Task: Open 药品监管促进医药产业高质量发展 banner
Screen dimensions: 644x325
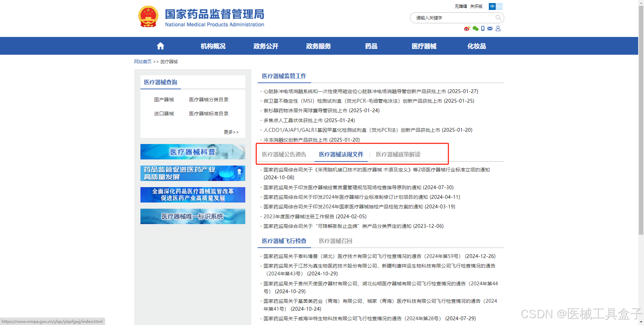Action: point(193,173)
